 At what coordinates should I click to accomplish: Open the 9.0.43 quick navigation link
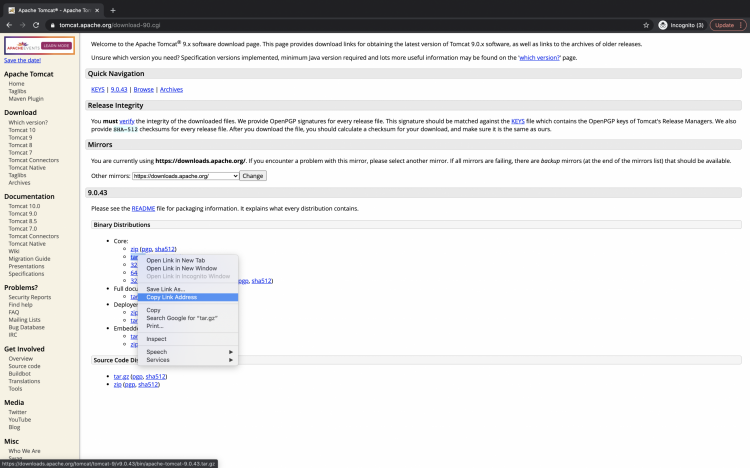pos(119,89)
